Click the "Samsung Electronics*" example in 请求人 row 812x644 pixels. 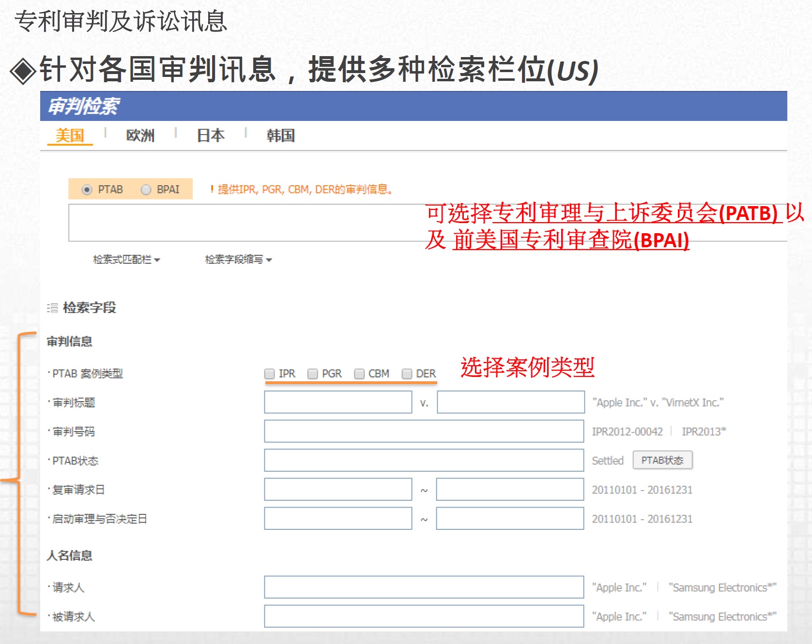[723, 587]
